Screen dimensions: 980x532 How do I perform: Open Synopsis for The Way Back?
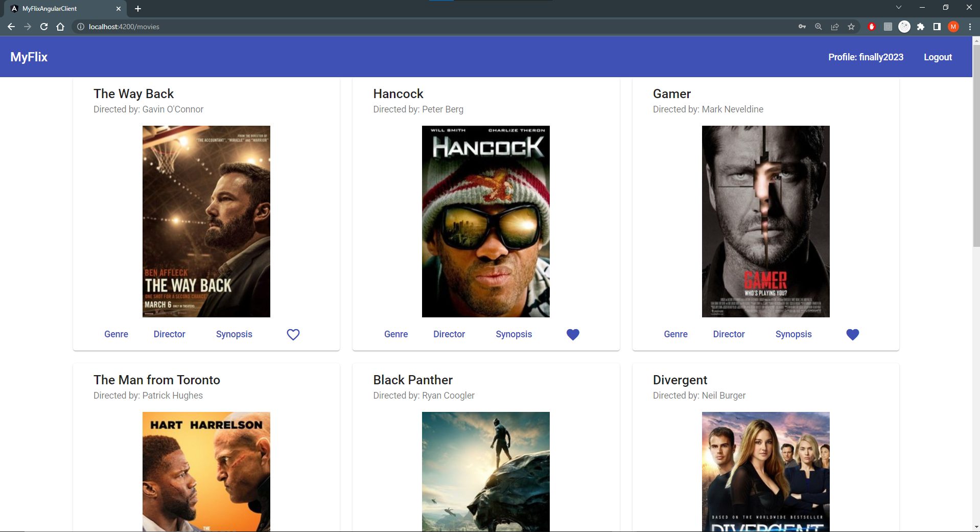pyautogui.click(x=234, y=334)
